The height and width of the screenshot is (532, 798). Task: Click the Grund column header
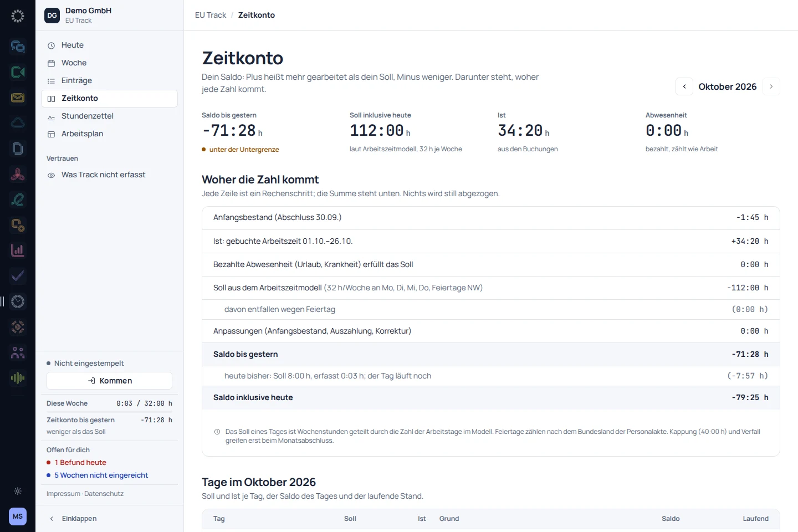click(x=449, y=519)
